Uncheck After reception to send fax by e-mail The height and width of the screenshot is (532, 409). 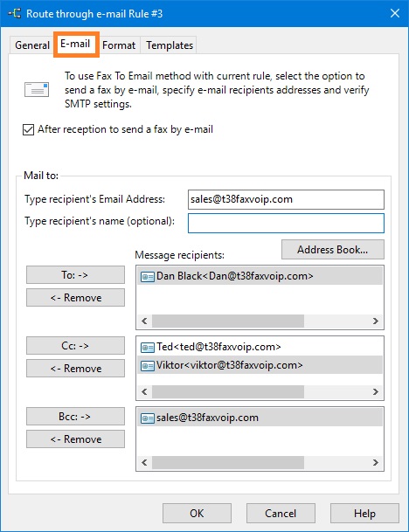click(29, 129)
